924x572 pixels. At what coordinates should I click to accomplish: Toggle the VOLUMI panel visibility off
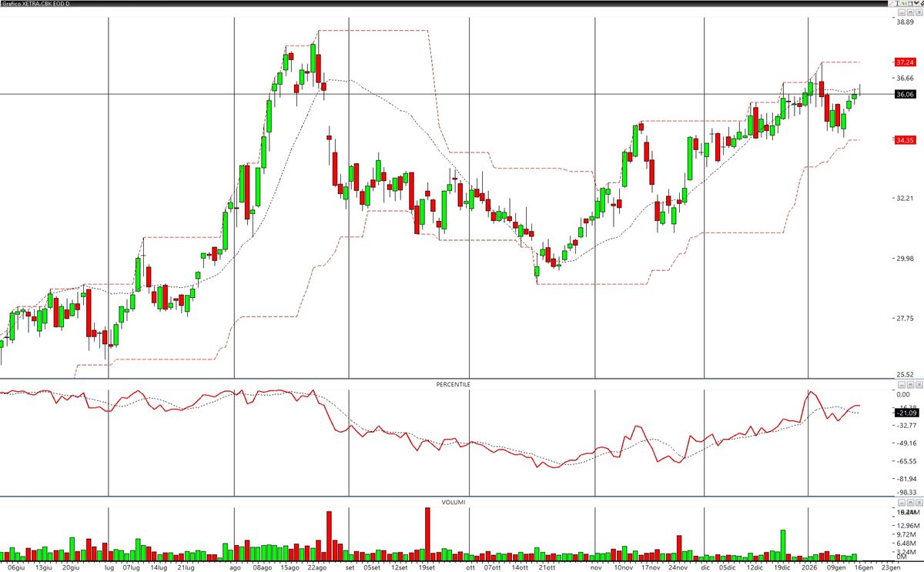[x=919, y=502]
